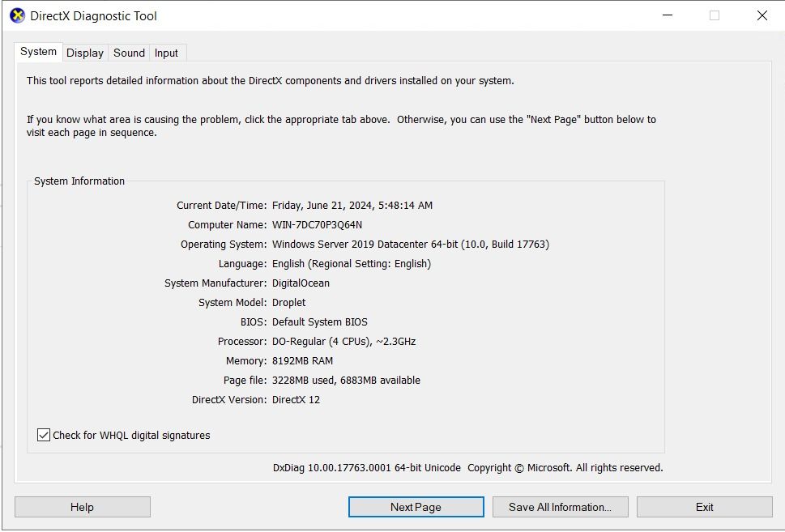The height and width of the screenshot is (532, 785).
Task: Switch to the Display tab
Action: 85,53
